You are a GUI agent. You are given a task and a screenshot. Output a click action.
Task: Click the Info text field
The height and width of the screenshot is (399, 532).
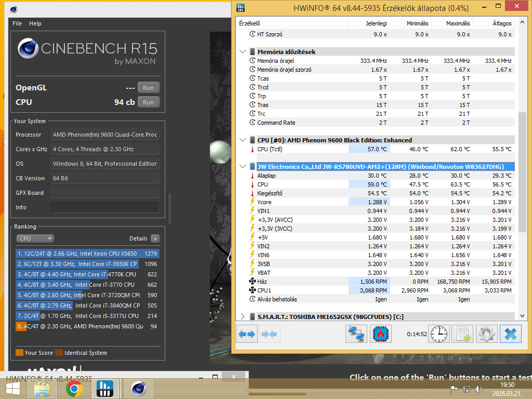(x=105, y=207)
